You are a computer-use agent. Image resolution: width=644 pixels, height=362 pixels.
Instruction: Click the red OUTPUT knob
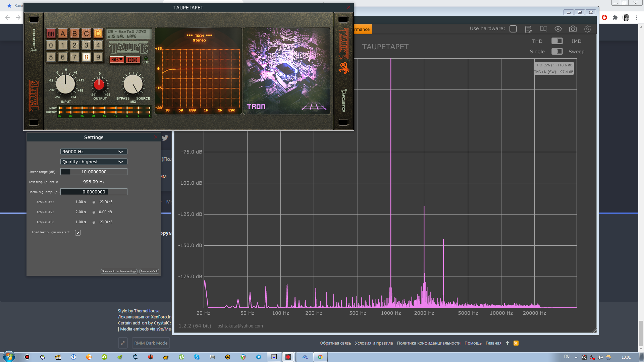point(99,84)
